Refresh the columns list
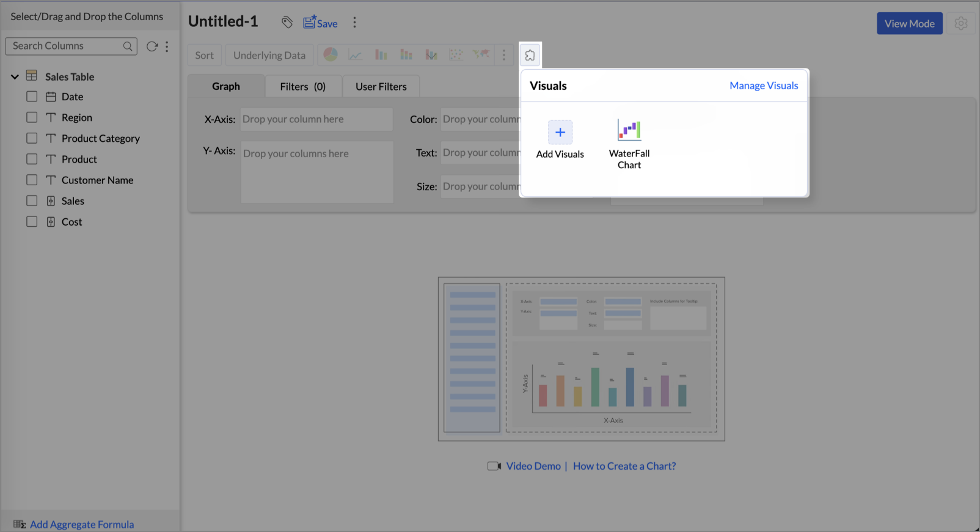 pyautogui.click(x=152, y=46)
